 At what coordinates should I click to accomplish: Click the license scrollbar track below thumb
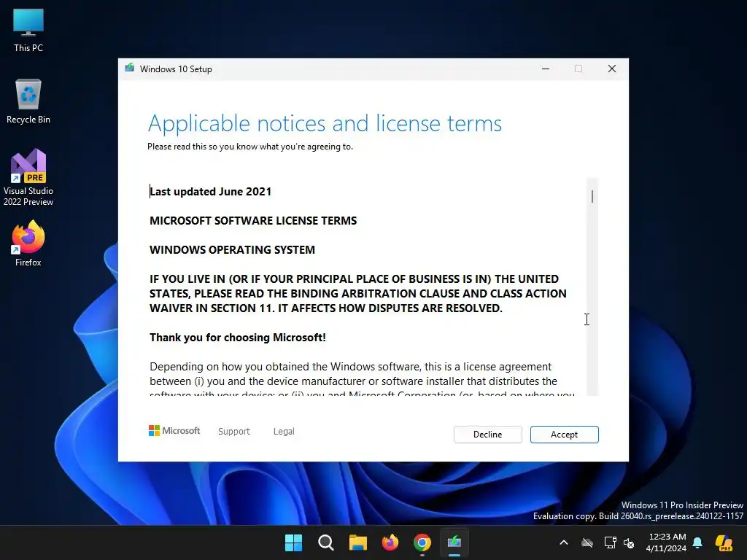[592, 300]
